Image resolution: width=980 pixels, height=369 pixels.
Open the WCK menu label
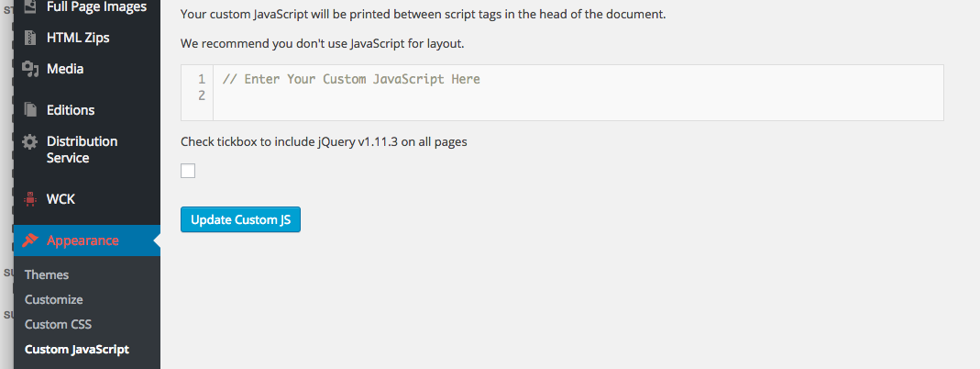click(x=61, y=199)
